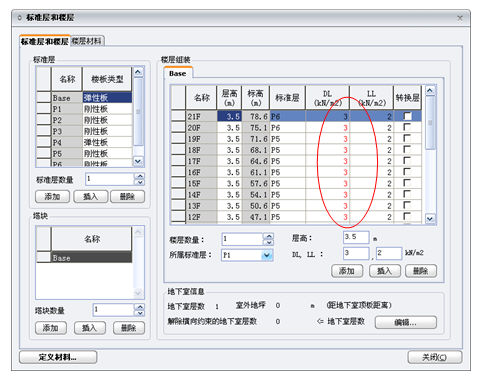Increase 标准层数量 with up arrow
This screenshot has height=381, width=492.
(140, 176)
